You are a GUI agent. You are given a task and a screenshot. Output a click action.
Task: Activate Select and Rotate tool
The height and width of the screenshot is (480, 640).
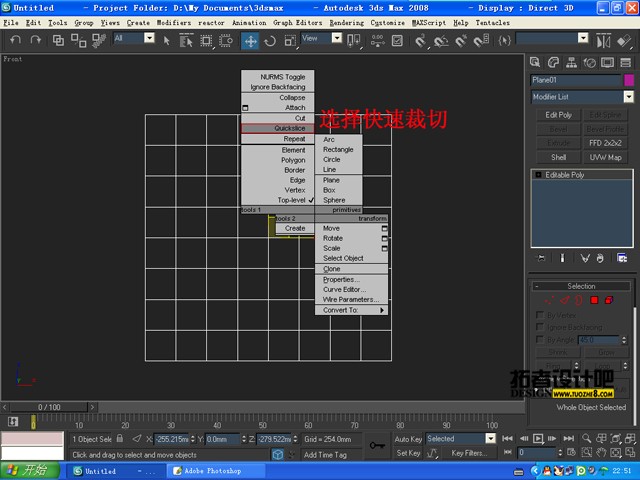pyautogui.click(x=270, y=41)
